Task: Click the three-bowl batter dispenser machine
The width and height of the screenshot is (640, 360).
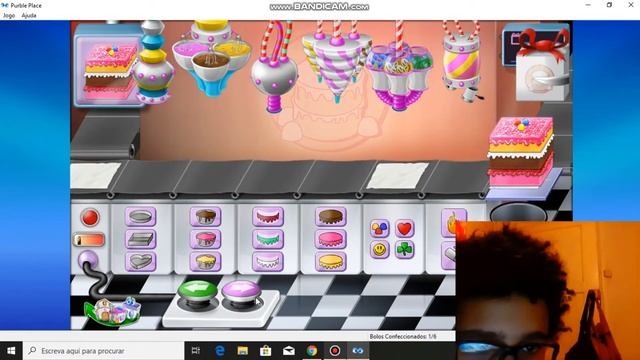Action: [211, 60]
